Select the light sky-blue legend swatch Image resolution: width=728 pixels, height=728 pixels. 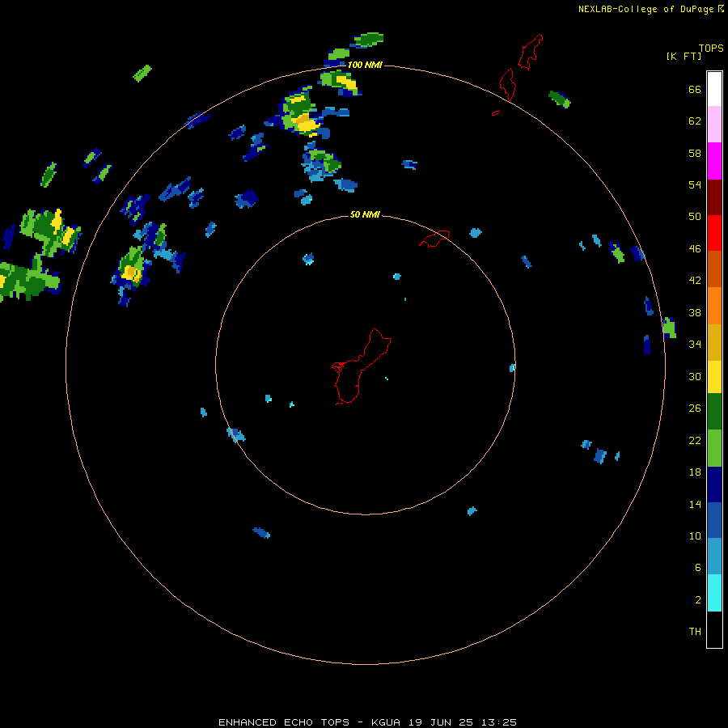point(714,557)
